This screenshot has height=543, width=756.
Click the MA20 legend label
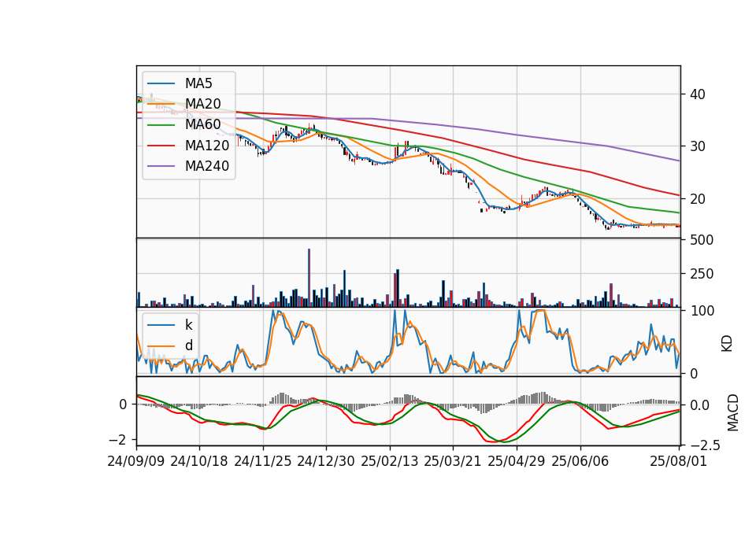click(202, 104)
